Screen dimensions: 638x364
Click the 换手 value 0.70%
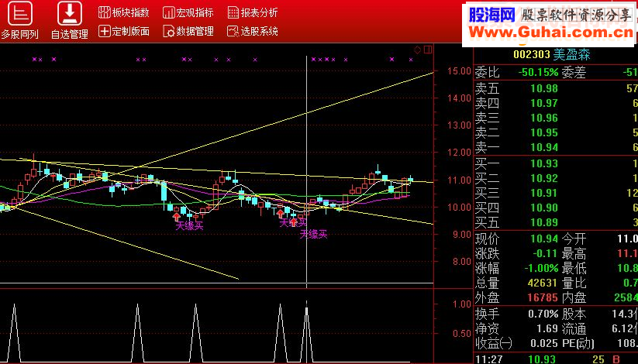tap(543, 314)
